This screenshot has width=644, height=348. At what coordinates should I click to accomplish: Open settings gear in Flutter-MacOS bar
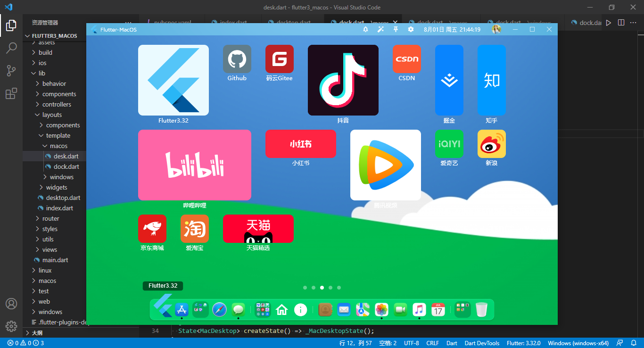pos(411,29)
